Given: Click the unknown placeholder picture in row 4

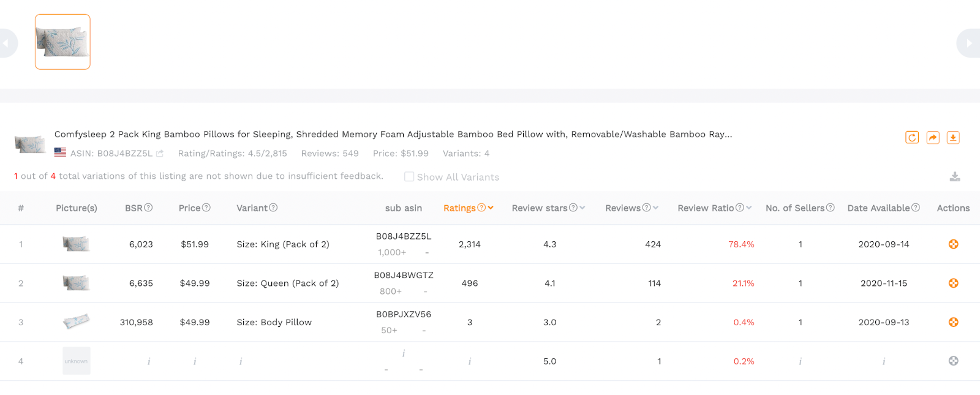Looking at the screenshot, I should [x=77, y=361].
